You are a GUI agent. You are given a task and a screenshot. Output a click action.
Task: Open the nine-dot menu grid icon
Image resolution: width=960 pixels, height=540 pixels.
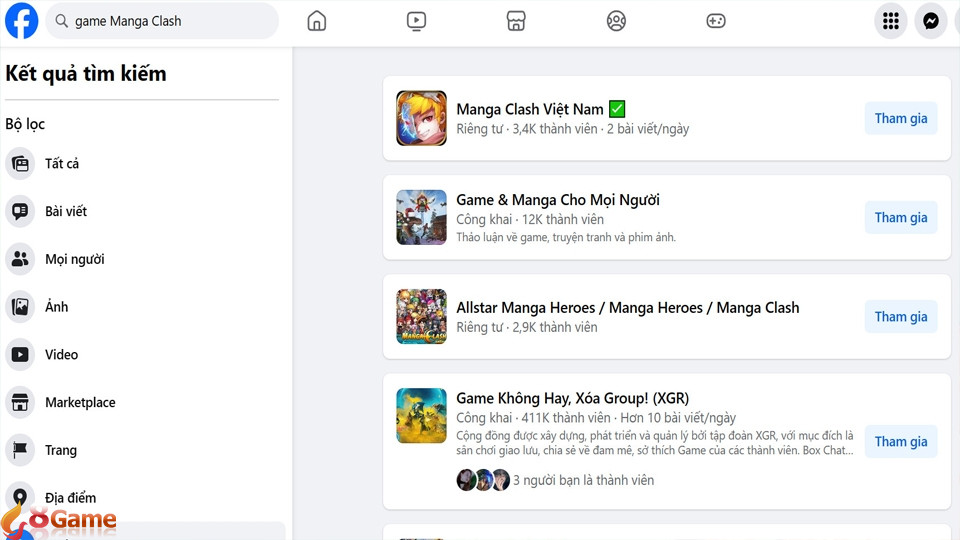coord(891,21)
